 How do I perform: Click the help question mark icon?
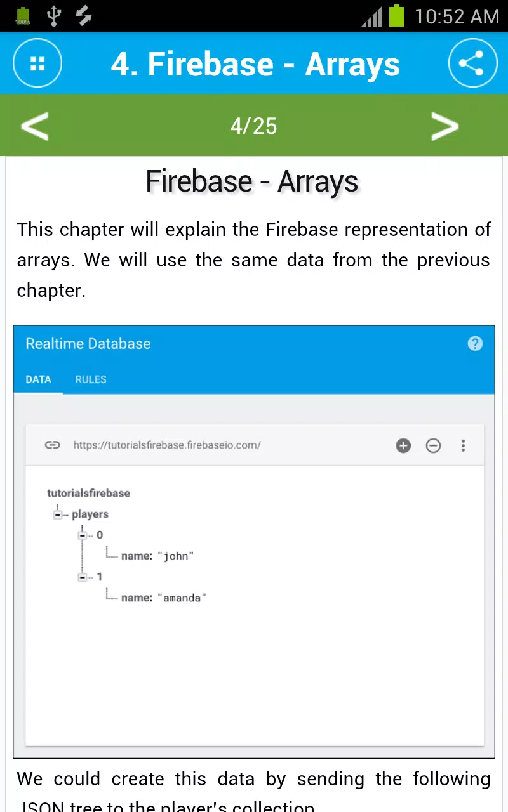[475, 343]
